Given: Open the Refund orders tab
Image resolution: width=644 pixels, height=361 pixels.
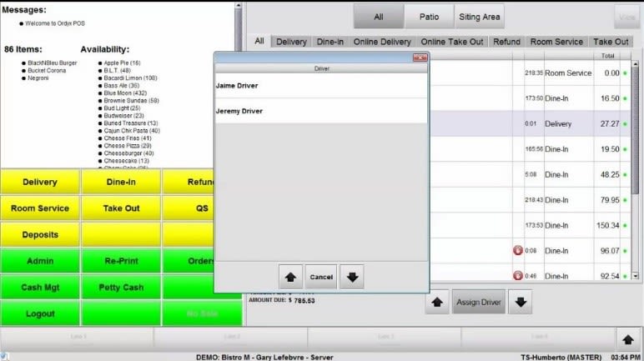Looking at the screenshot, I should click(506, 42).
